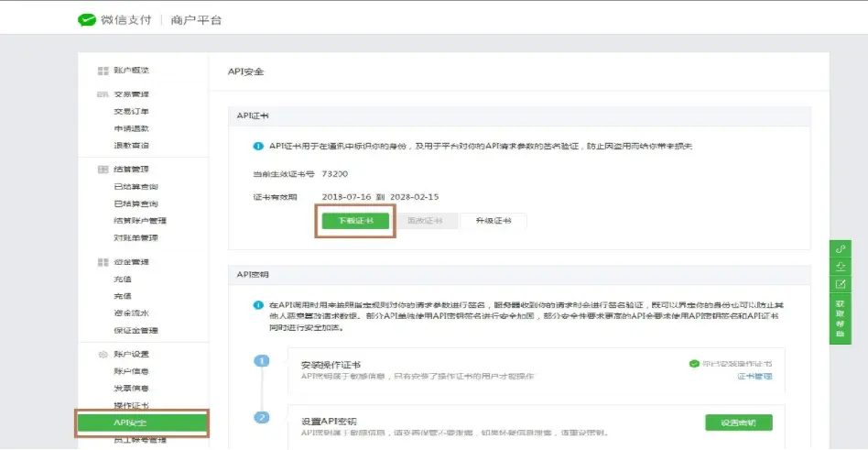Open the 证书管理 link

pos(755,376)
